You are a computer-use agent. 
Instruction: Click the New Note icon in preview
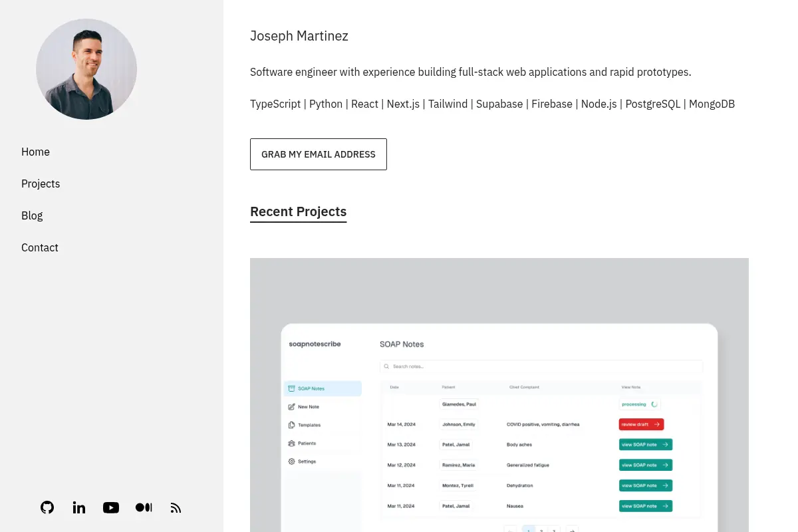coord(291,406)
